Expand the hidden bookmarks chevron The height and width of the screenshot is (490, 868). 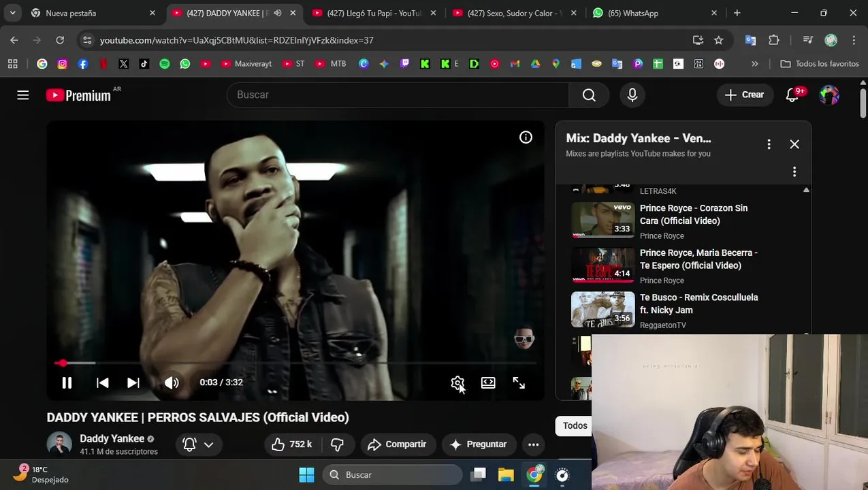(x=754, y=64)
